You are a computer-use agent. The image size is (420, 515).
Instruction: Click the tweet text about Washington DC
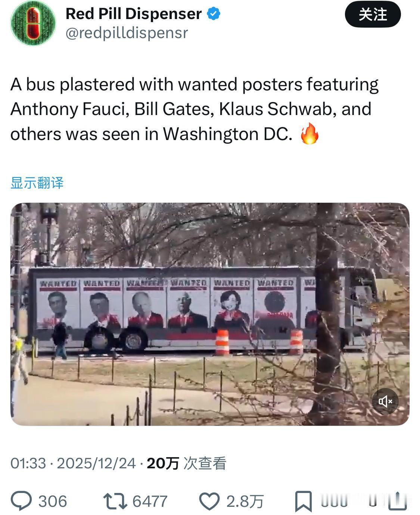click(194, 109)
